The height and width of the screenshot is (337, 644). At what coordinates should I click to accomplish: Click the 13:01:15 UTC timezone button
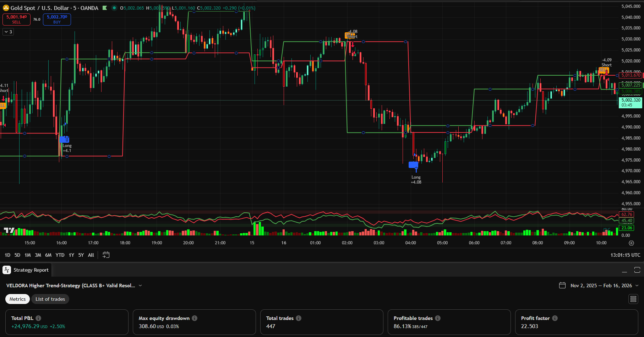[625, 255]
